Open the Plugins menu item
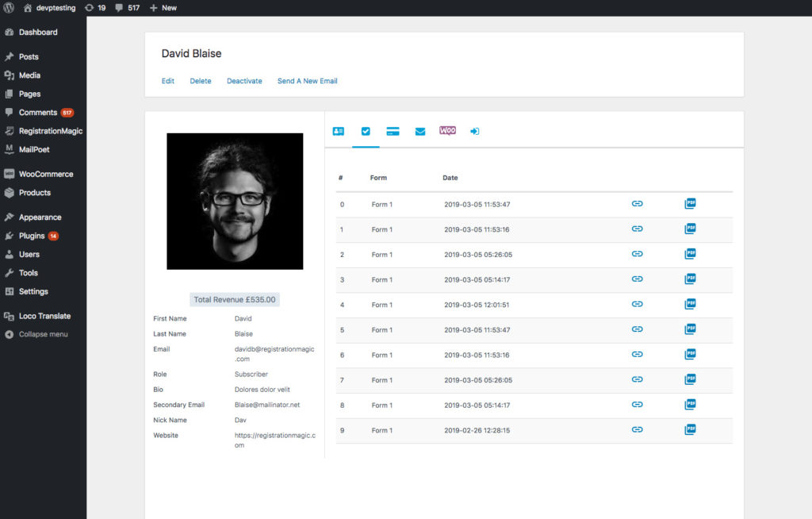Viewport: 812px width, 519px height. pyautogui.click(x=32, y=236)
